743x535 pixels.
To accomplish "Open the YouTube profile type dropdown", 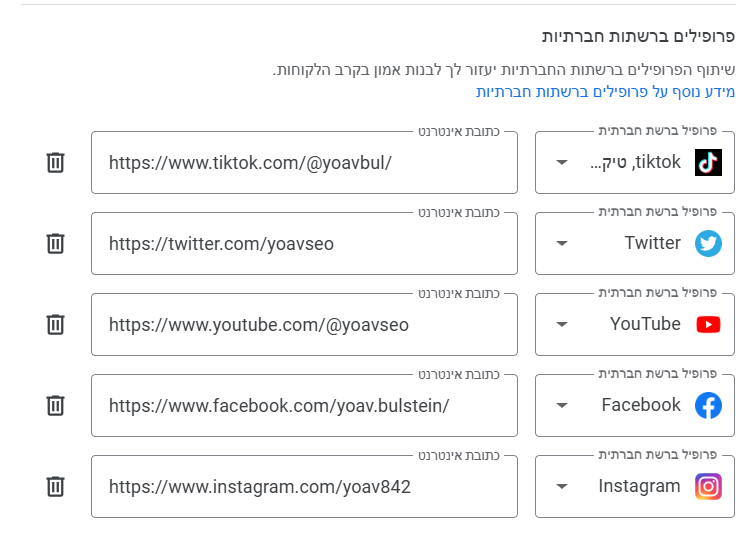I will (561, 324).
